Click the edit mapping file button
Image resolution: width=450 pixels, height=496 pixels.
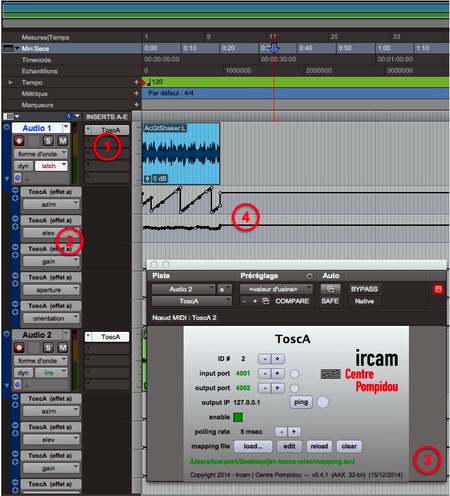tap(289, 446)
